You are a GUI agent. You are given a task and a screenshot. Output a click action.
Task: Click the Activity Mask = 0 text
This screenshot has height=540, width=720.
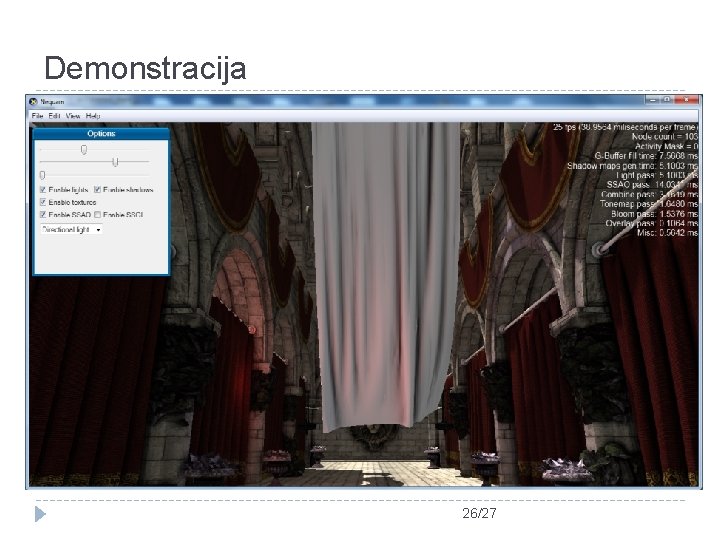pos(666,146)
